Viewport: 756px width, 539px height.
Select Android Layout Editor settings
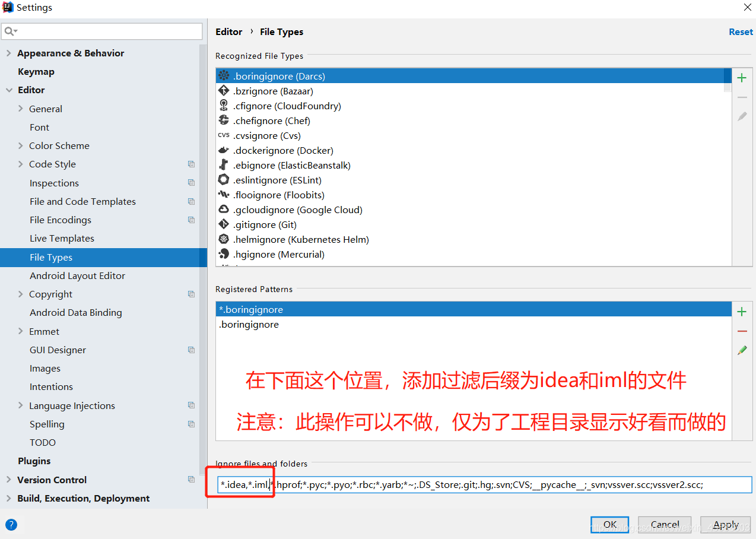77,276
